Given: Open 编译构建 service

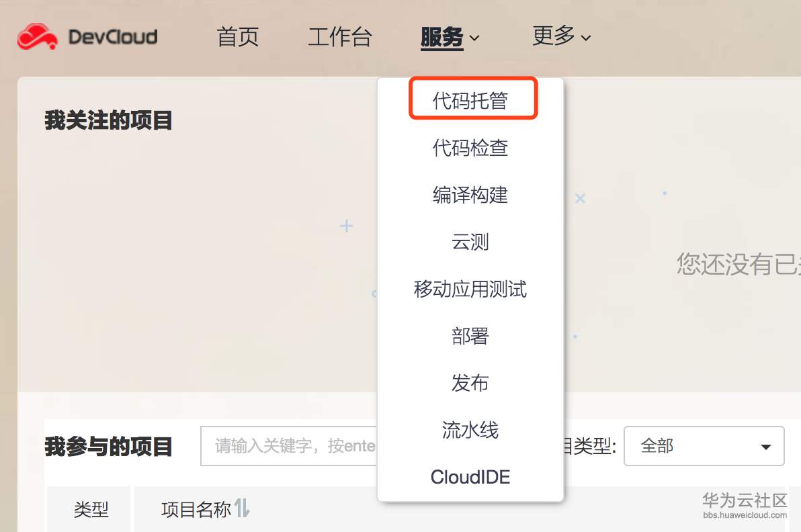Looking at the screenshot, I should click(x=470, y=195).
